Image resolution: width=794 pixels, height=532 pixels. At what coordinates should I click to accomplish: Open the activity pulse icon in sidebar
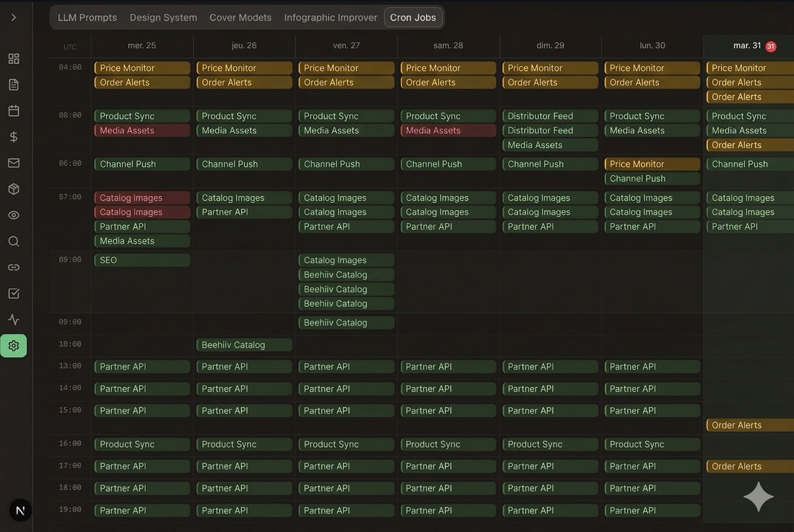click(14, 320)
